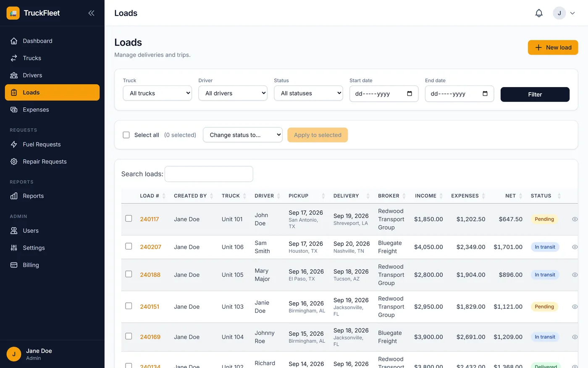Viewport: 588px width, 368px height.
Task: Open user account menu chevron in header
Action: click(572, 13)
